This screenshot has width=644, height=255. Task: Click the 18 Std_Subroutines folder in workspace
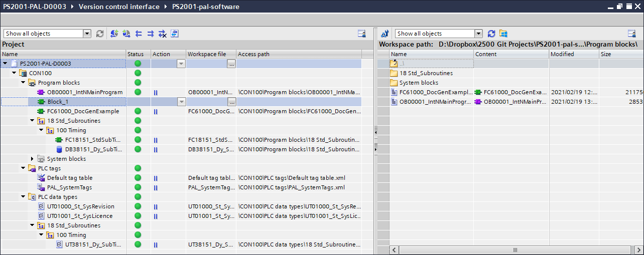(421, 73)
